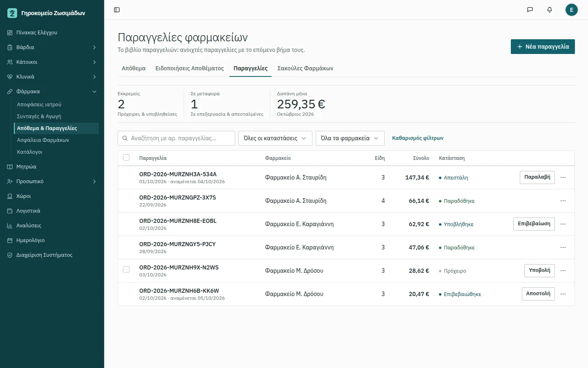This screenshot has height=368, width=588.
Task: Click the Νέα παραγγελία button
Action: click(x=543, y=47)
